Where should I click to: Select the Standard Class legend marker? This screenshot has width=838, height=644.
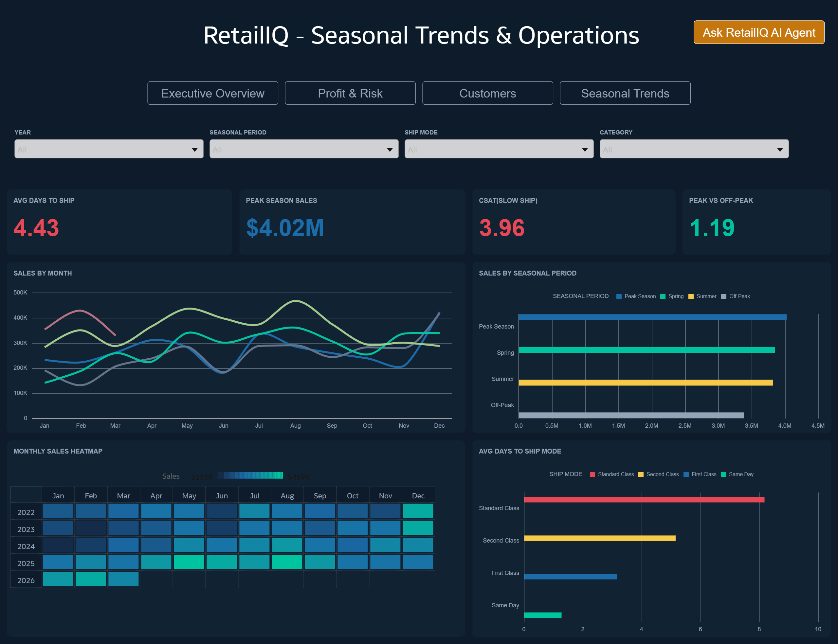(x=592, y=474)
